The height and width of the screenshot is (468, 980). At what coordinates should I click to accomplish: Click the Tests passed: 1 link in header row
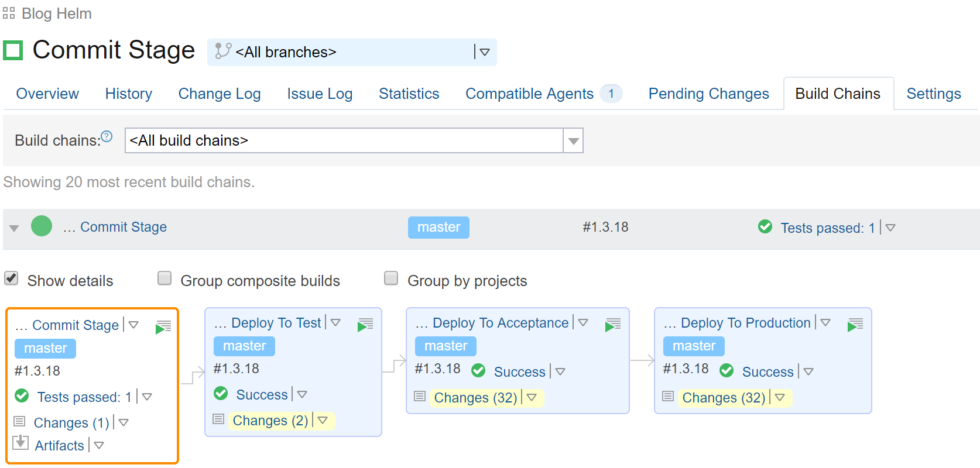(828, 228)
